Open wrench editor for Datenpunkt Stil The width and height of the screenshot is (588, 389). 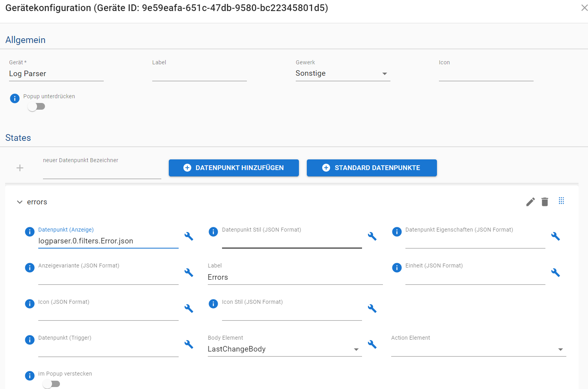point(372,236)
